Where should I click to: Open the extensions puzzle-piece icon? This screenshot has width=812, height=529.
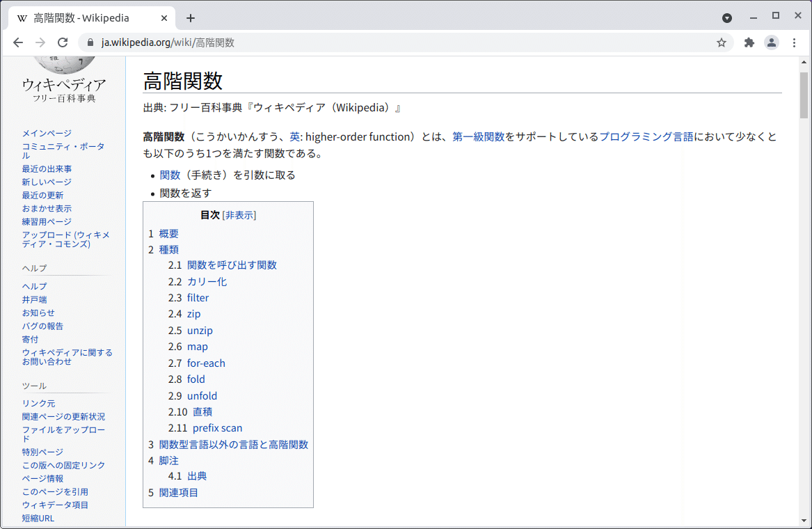[749, 42]
